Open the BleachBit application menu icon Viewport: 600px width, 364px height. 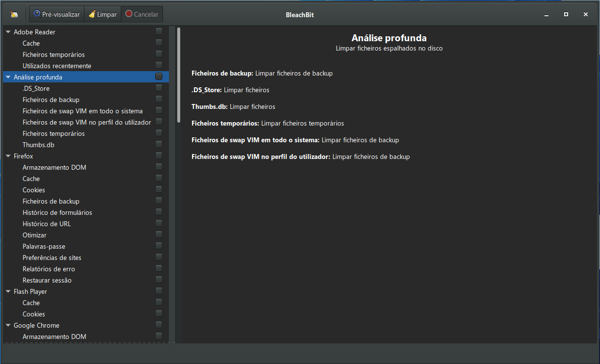click(x=14, y=14)
